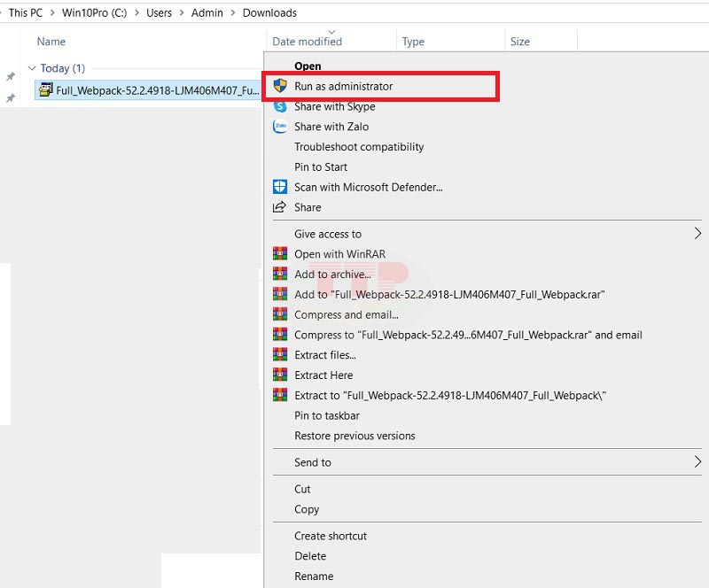The height and width of the screenshot is (588, 709).
Task: Choose Restore previous versions
Action: (x=354, y=436)
